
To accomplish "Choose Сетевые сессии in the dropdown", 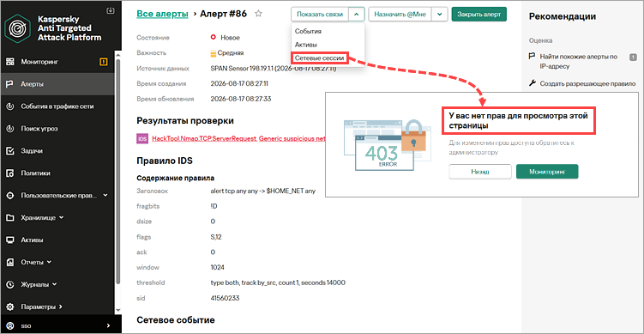I will (320, 58).
